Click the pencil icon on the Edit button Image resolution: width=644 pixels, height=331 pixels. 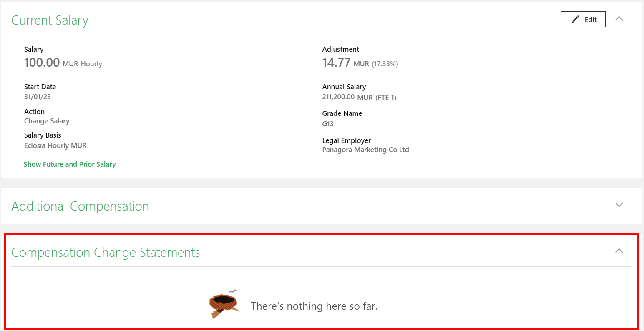click(575, 19)
